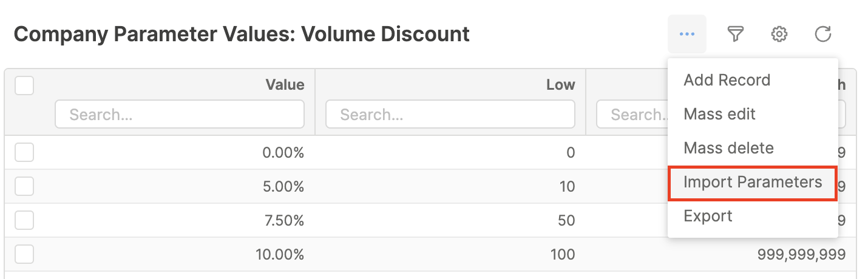Tick the 7.50% row checkbox
Image resolution: width=868 pixels, height=279 pixels.
point(24,220)
